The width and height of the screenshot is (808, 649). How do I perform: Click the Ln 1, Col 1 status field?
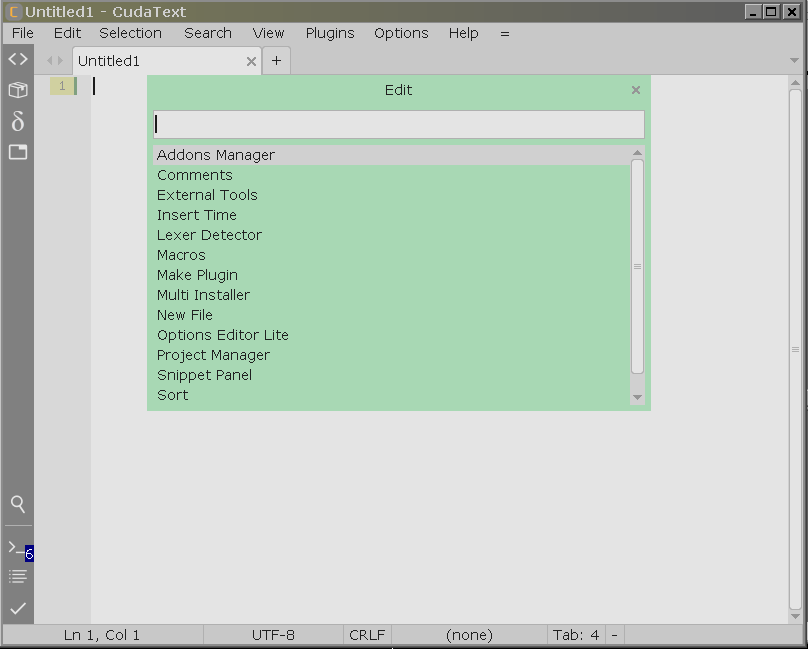(102, 635)
